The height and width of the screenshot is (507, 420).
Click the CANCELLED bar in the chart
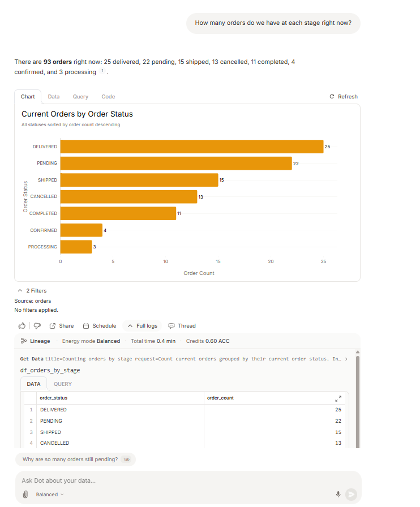[x=129, y=196]
